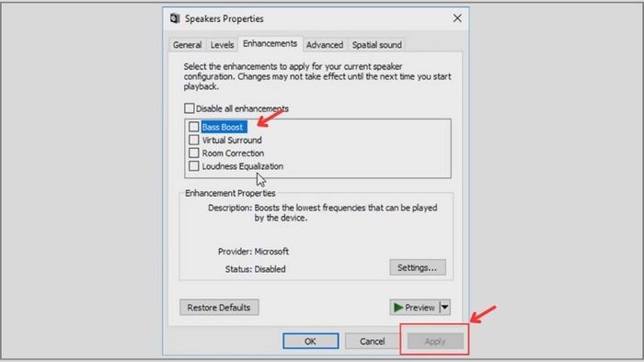644x362 pixels.
Task: Close the Speakers Properties dialog
Action: (x=457, y=18)
